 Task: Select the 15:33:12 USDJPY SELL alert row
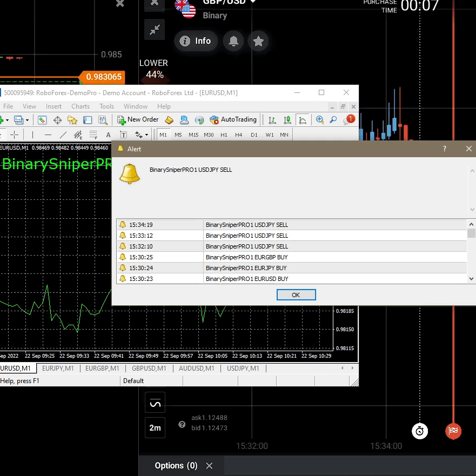tap(292, 236)
